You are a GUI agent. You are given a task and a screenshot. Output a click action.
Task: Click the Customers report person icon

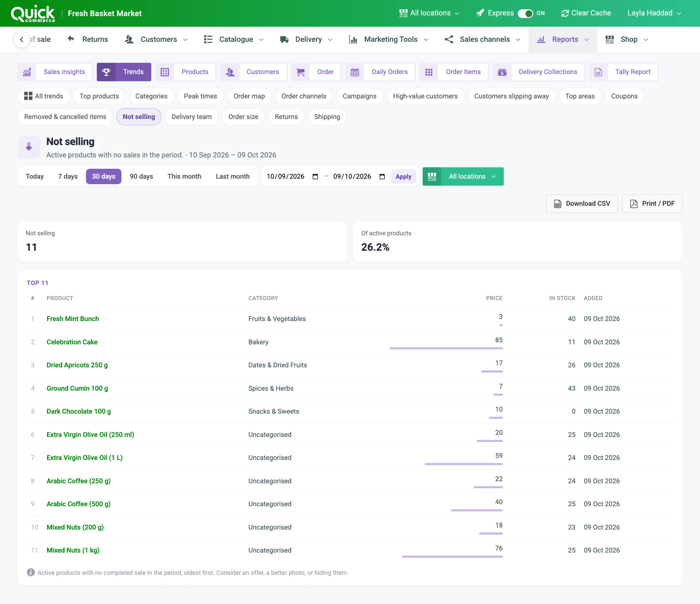(230, 72)
